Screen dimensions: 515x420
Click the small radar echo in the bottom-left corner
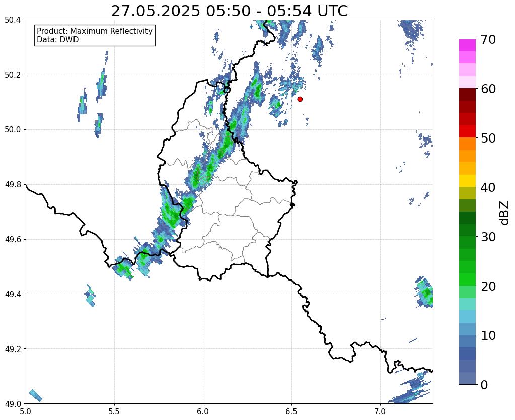[35, 395]
